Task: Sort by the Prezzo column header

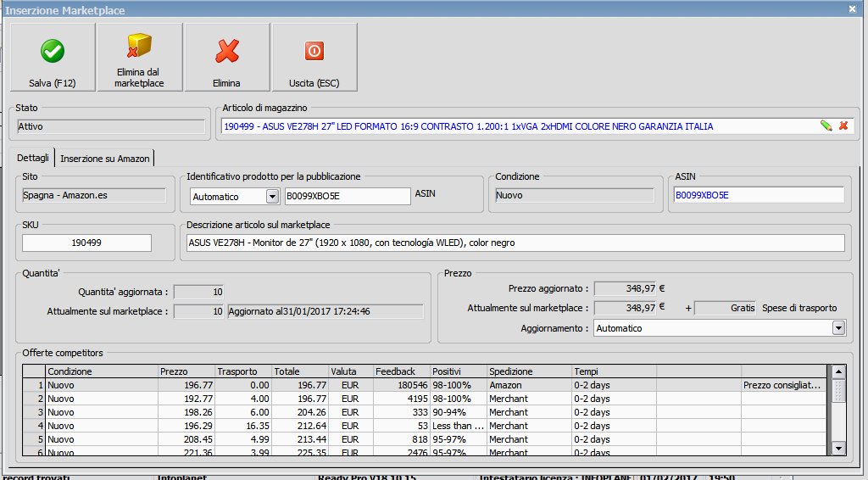Action: [185, 371]
